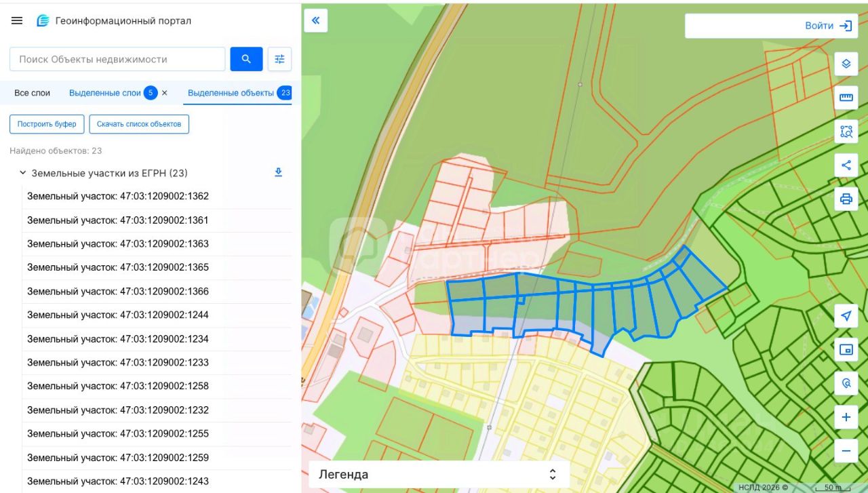Open search filter settings sliders icon
This screenshot has height=493, width=868.
click(279, 59)
